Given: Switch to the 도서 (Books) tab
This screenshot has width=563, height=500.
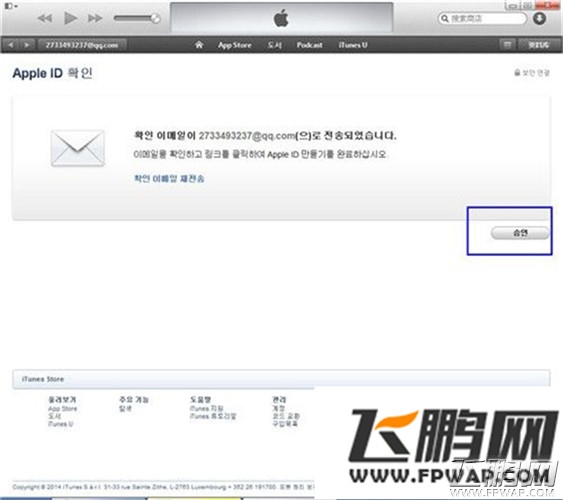Looking at the screenshot, I should click(x=275, y=45).
